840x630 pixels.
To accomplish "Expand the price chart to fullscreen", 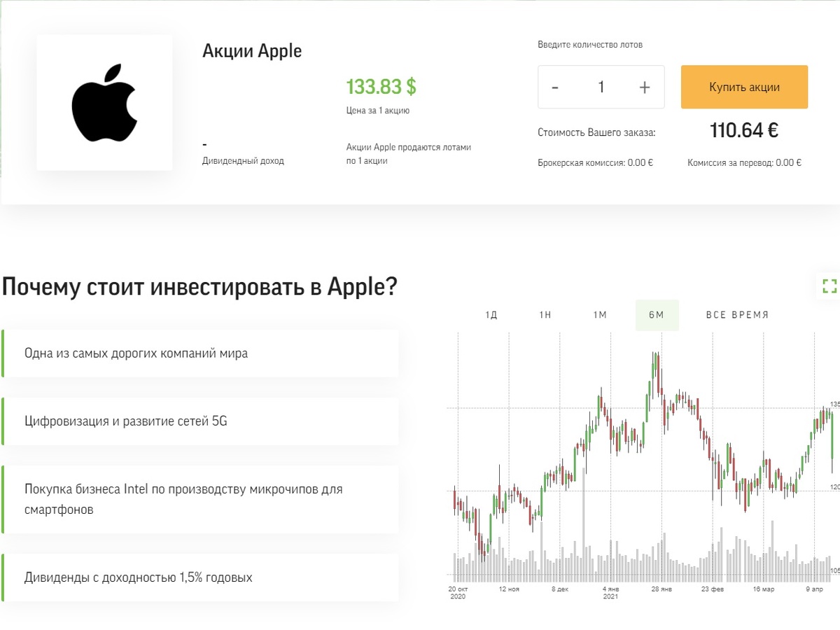I will coord(829,286).
